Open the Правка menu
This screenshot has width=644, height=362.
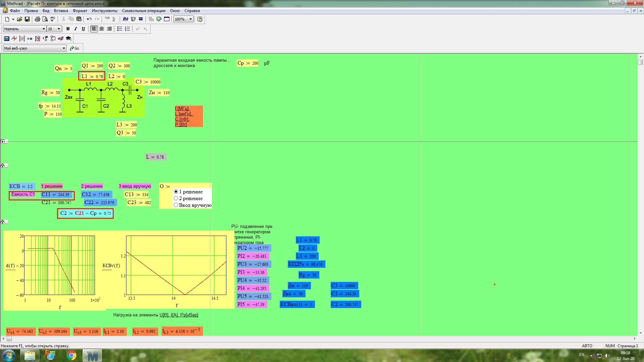(31, 11)
